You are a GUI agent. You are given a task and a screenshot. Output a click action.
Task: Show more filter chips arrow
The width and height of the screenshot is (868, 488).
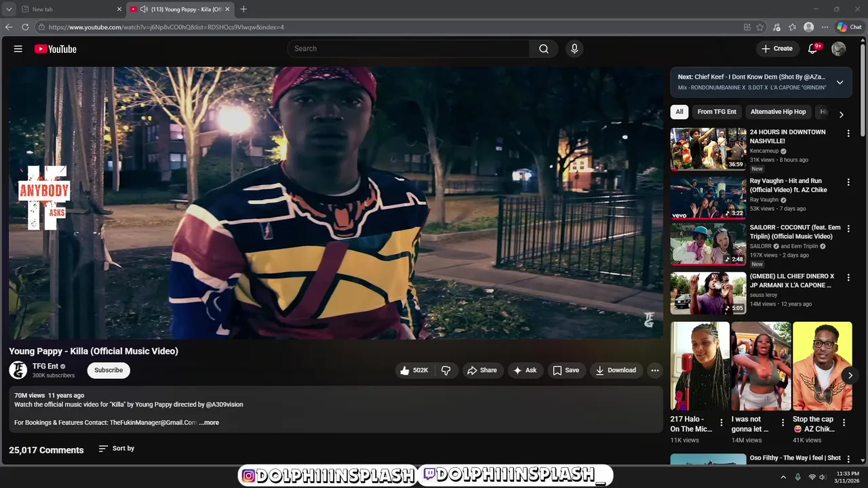(841, 115)
